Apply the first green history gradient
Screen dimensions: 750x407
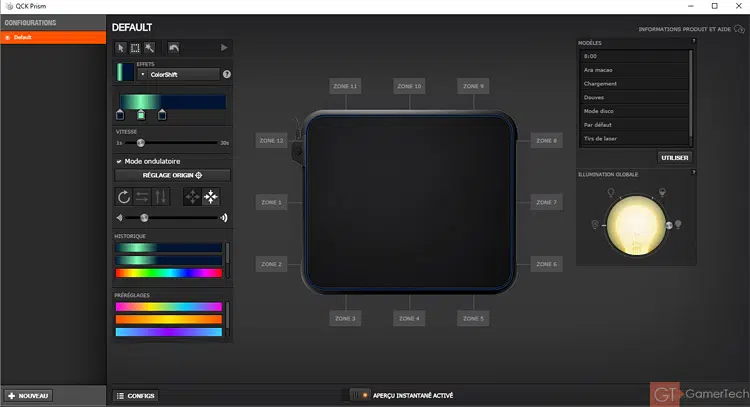[169, 247]
